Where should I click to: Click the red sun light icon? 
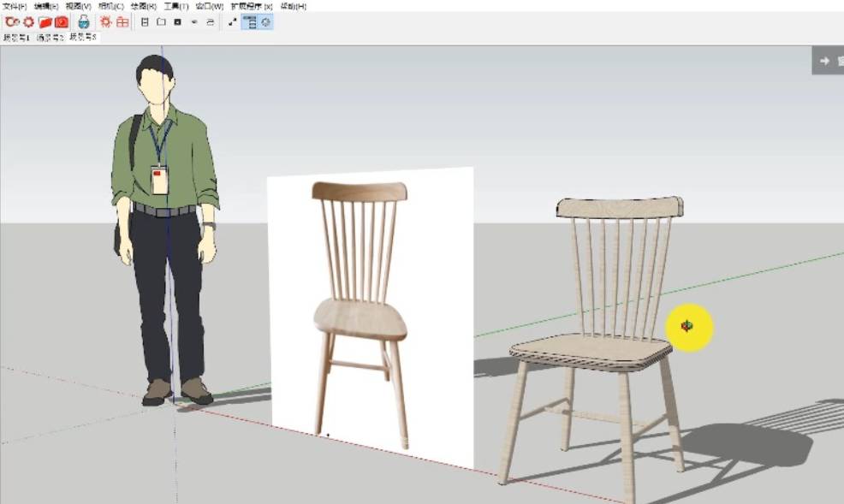tap(106, 22)
